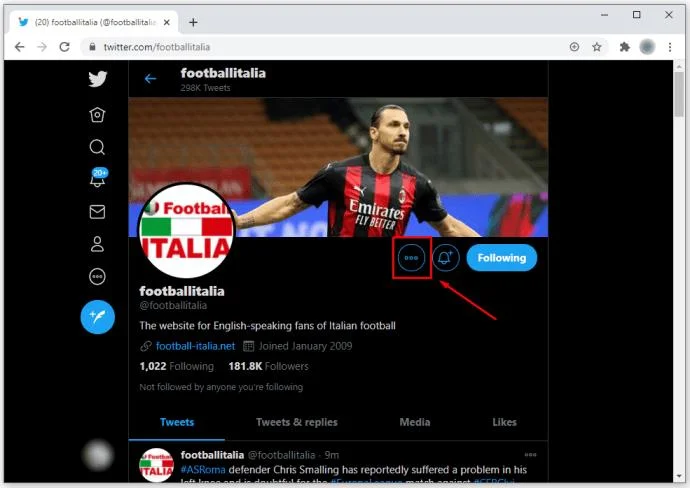Click the Following button to unfollow

(502, 258)
